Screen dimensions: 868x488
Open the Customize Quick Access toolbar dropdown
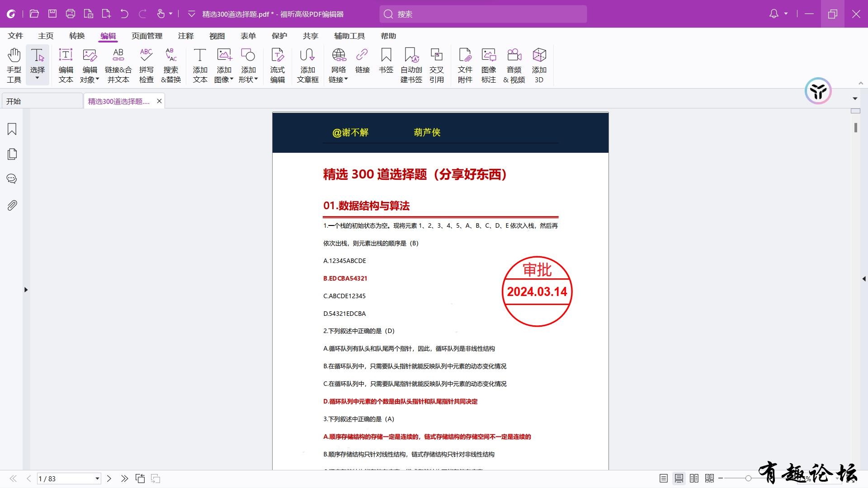pyautogui.click(x=192, y=14)
